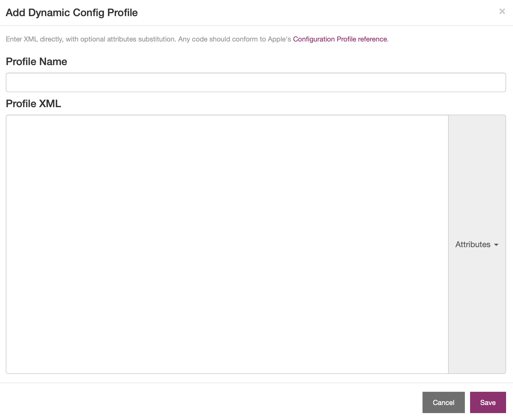
Task: Hit the purple Save button
Action: coord(488,402)
